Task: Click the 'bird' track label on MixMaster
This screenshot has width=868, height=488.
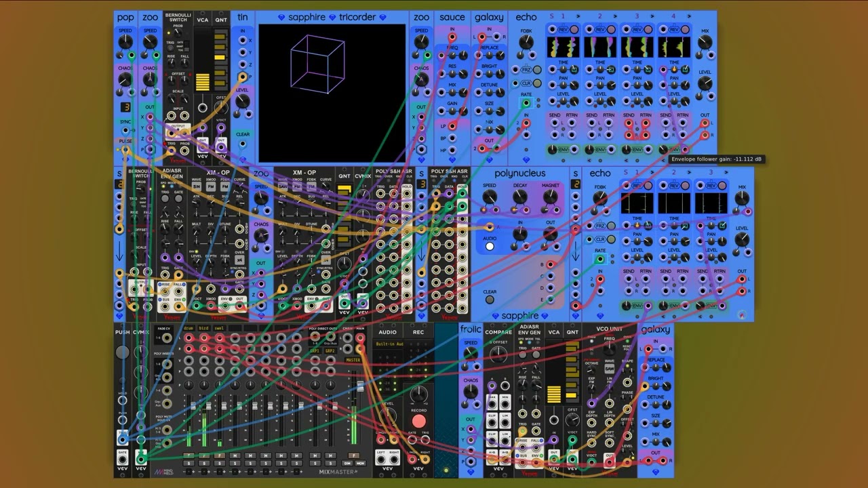Action: pyautogui.click(x=203, y=328)
